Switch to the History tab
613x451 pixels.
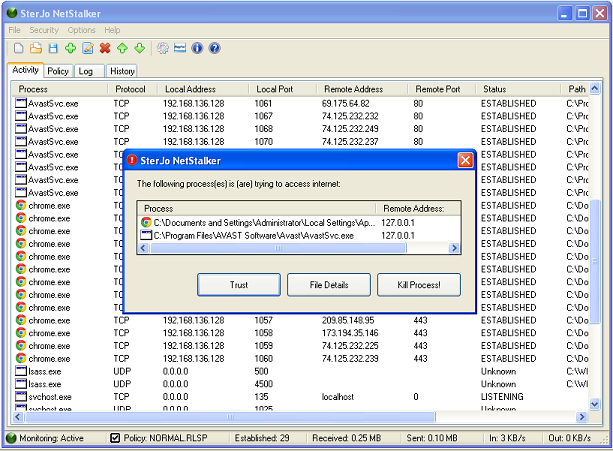(122, 71)
